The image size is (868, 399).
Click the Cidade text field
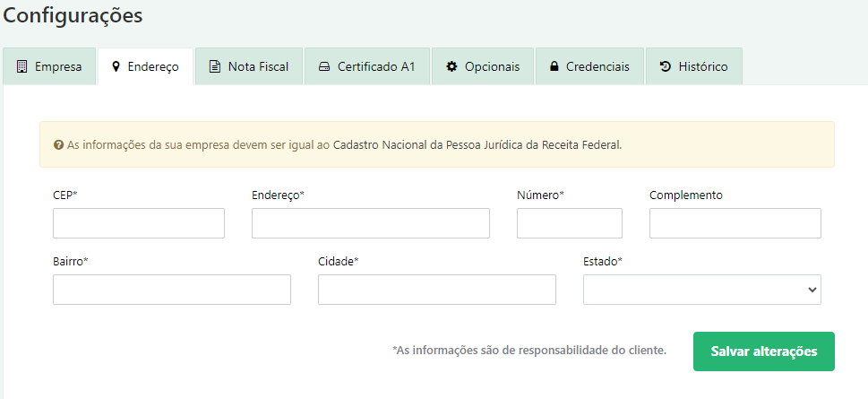point(437,290)
